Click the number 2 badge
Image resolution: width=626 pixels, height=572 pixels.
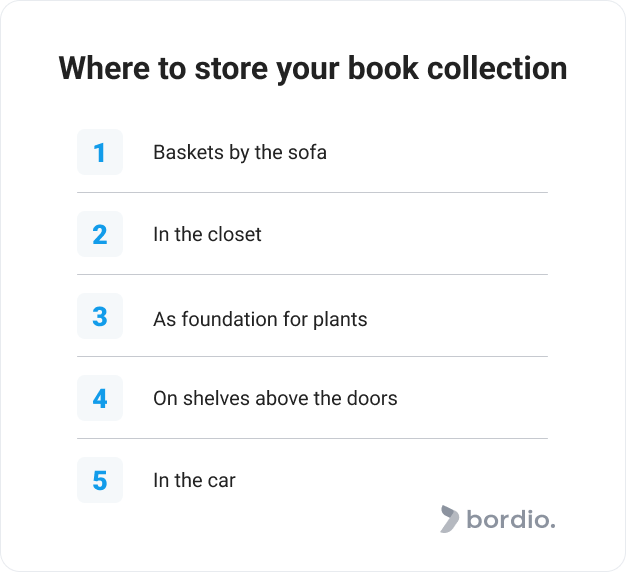click(x=100, y=234)
